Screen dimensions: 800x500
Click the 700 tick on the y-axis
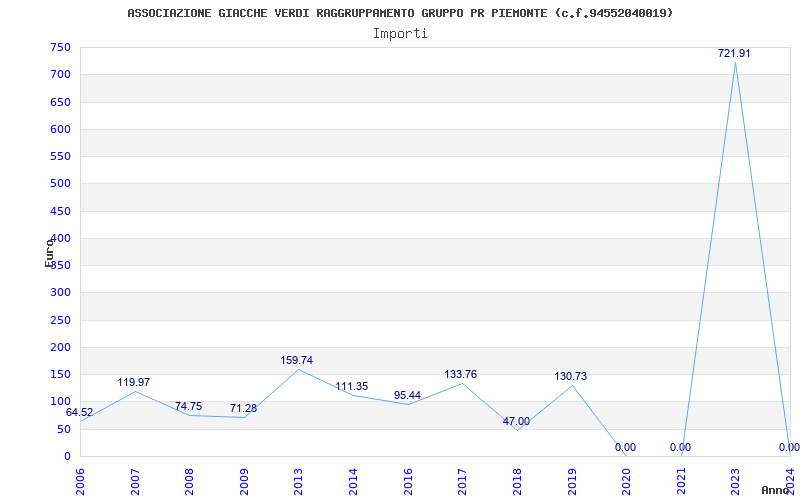[61, 74]
